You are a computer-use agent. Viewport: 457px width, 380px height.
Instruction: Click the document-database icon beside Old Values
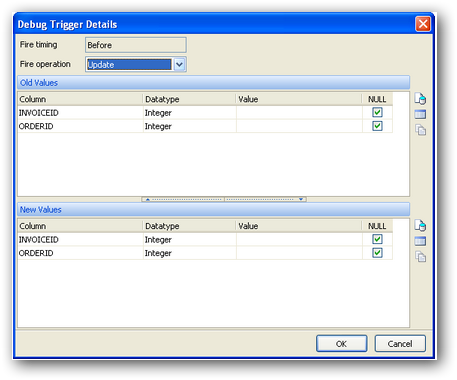click(420, 99)
